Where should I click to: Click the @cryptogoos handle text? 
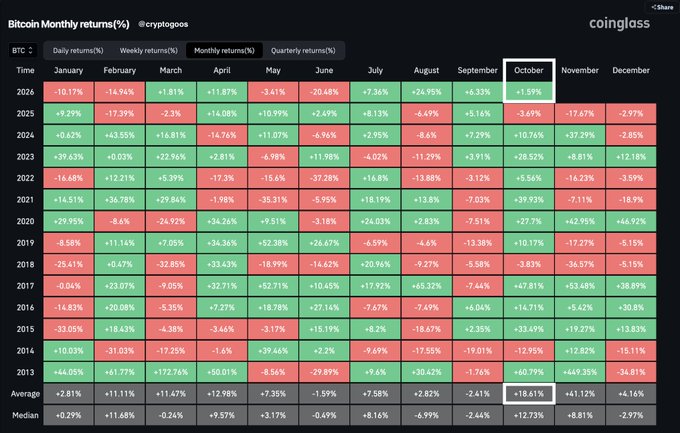[x=163, y=24]
